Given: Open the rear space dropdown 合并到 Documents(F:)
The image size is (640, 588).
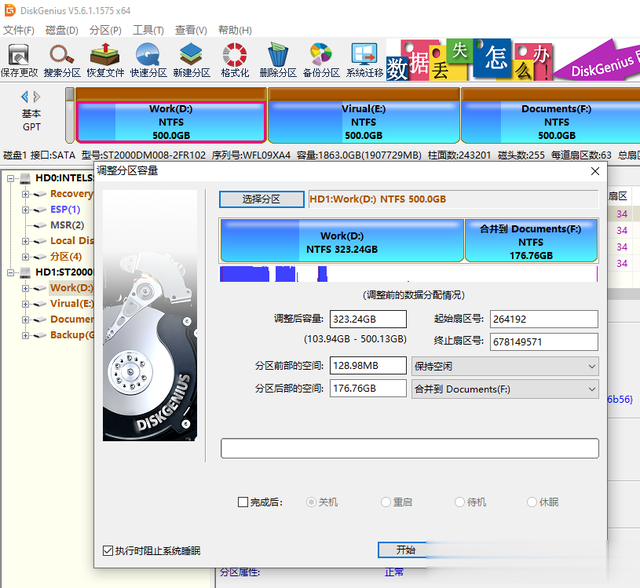Looking at the screenshot, I should tap(505, 389).
